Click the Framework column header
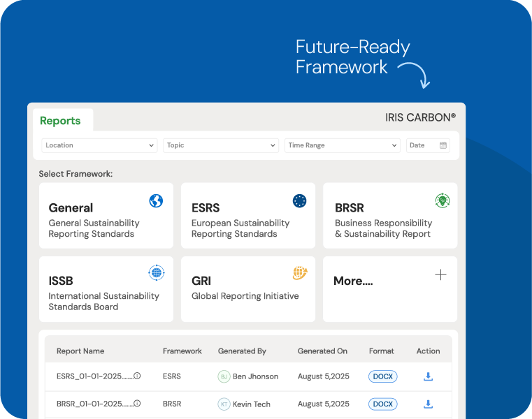The height and width of the screenshot is (419, 532). point(182,351)
